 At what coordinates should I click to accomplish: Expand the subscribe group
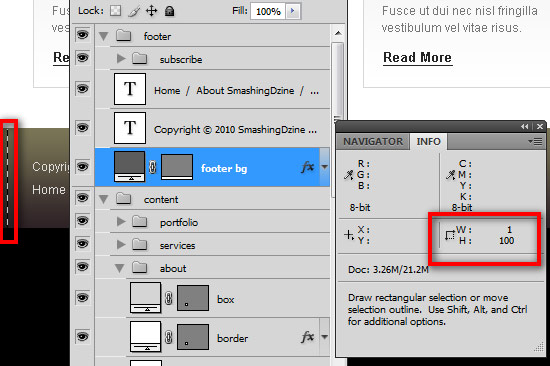[121, 59]
